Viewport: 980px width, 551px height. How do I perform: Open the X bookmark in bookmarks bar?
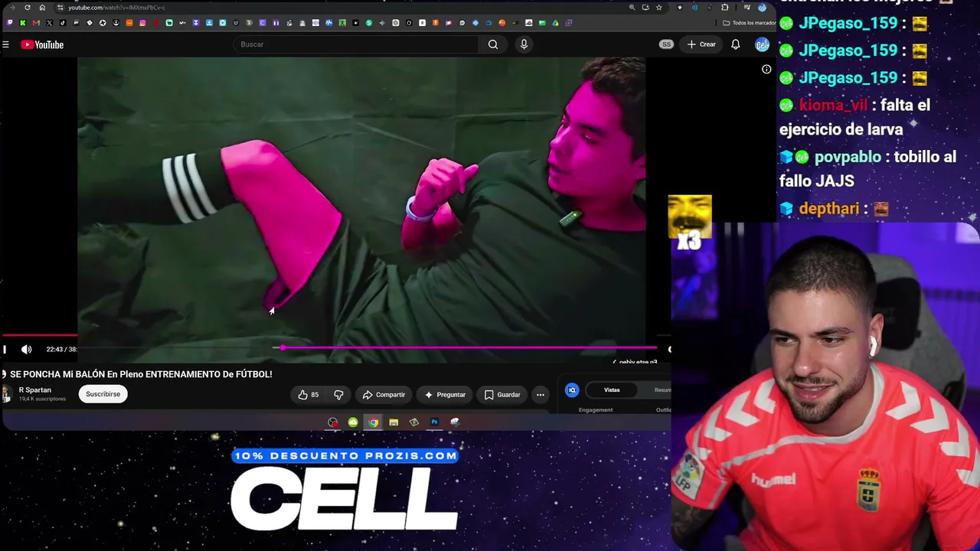click(x=49, y=23)
